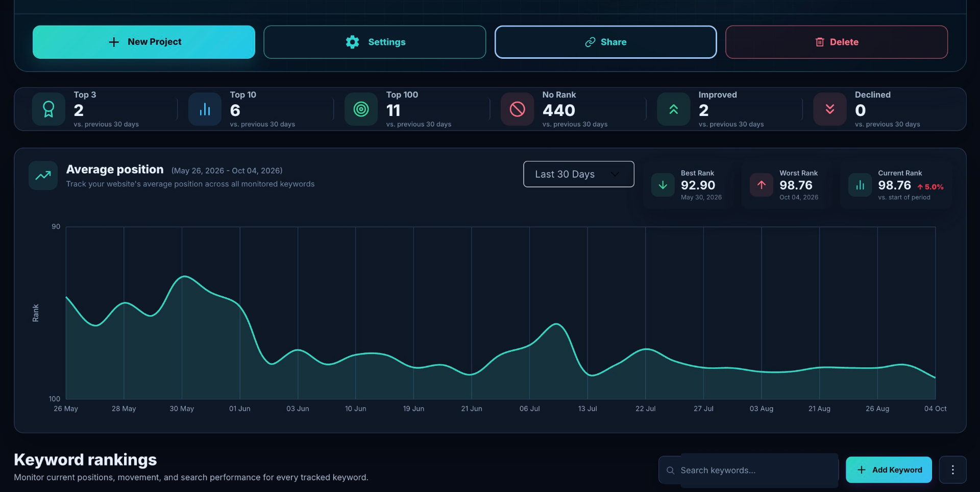The image size is (980, 492).
Task: Focus the Search keywords field
Action: tap(748, 470)
